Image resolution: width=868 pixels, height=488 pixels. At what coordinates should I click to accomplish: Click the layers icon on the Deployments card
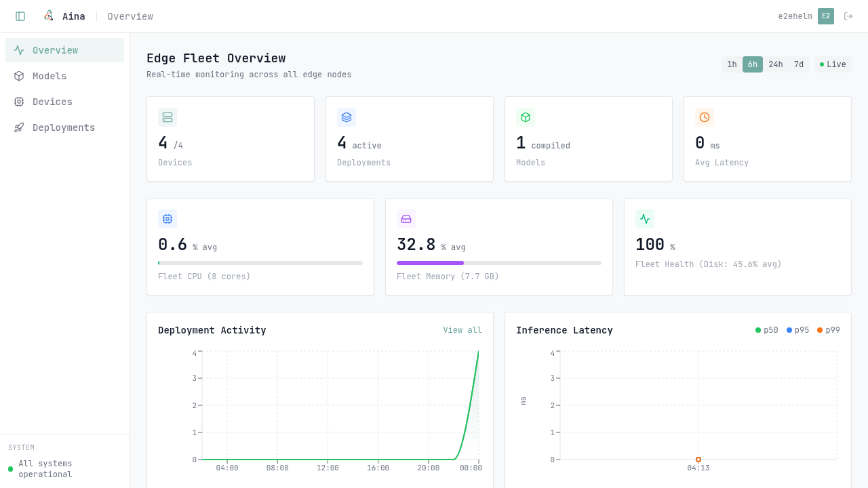click(x=347, y=117)
